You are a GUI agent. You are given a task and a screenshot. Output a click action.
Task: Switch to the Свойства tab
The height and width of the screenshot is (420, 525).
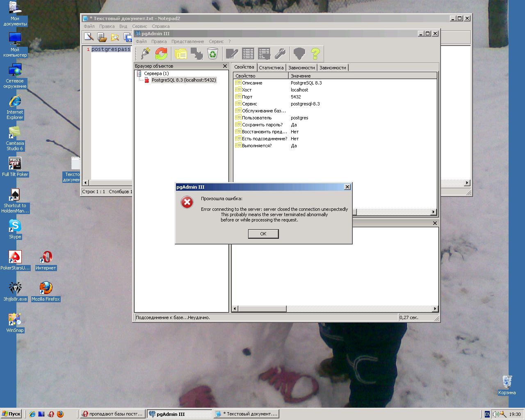(244, 67)
